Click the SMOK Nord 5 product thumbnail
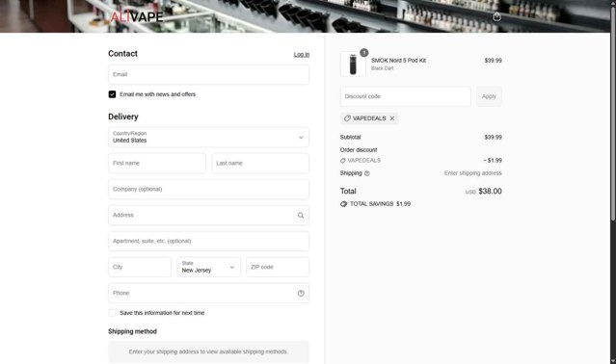The height and width of the screenshot is (364, 616). click(353, 64)
